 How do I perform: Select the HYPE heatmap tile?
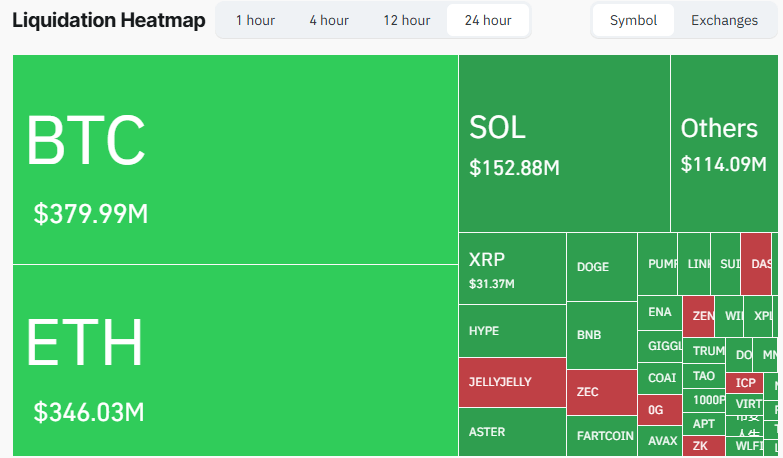point(512,331)
